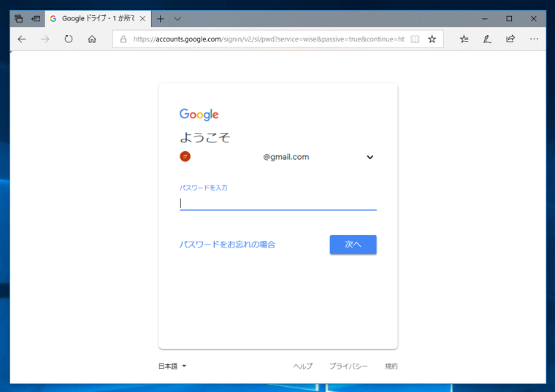Viewport: 555px width, 392px height.
Task: Open the Edge settings more menu
Action: 534,39
